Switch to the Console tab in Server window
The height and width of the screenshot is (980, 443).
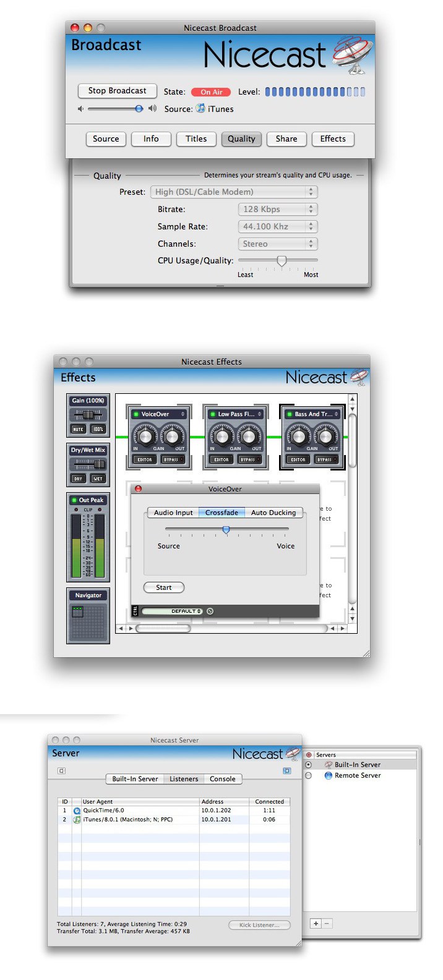tap(223, 779)
